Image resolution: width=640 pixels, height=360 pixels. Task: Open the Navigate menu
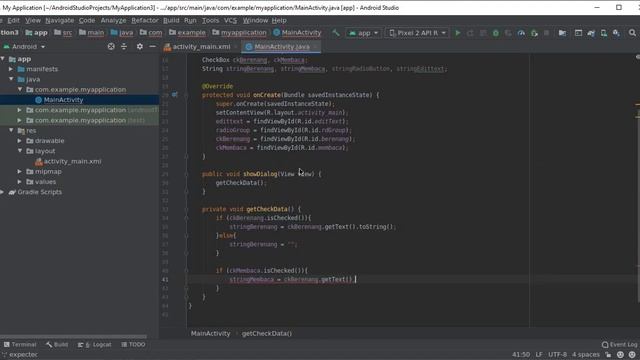[x=60, y=20]
